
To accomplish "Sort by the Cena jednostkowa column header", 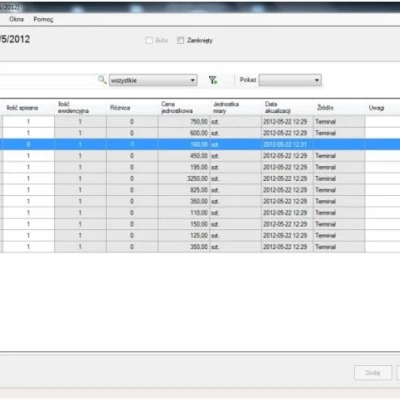I will (184, 108).
